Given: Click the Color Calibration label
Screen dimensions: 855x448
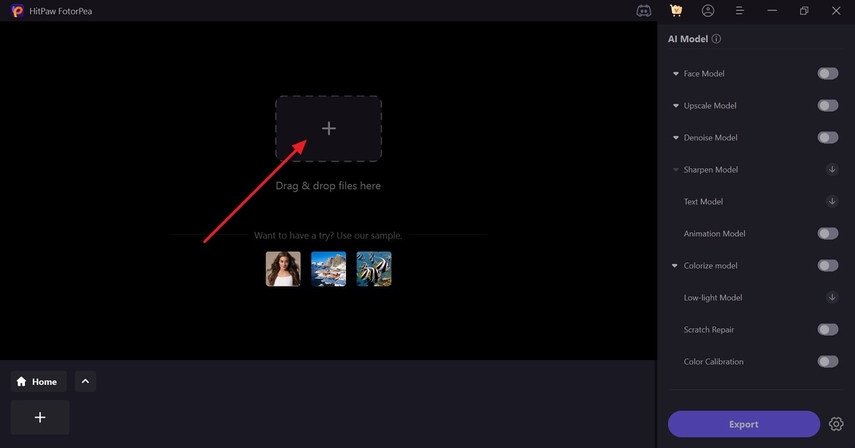Looking at the screenshot, I should 713,362.
